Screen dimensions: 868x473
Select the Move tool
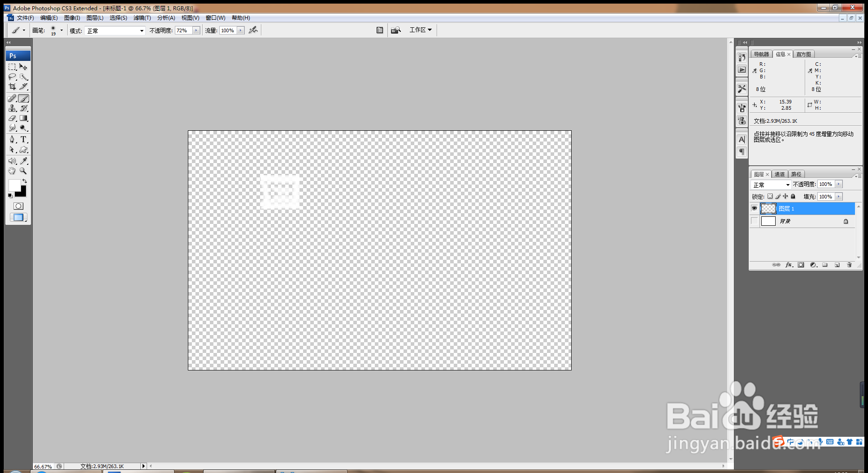click(x=24, y=67)
